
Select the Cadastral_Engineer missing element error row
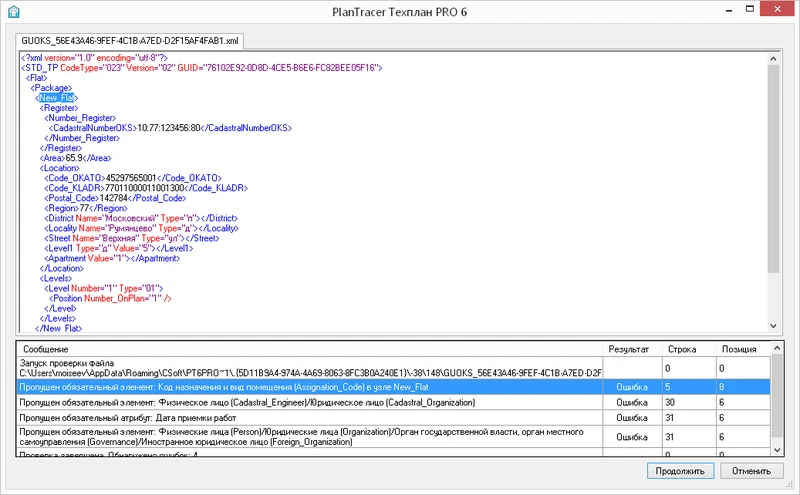pyautogui.click(x=300, y=402)
